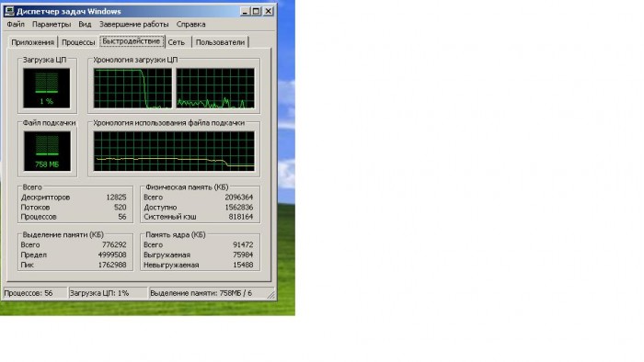Click the first CPU history graph
Viewport: 644px width, 362px height.
[x=132, y=88]
